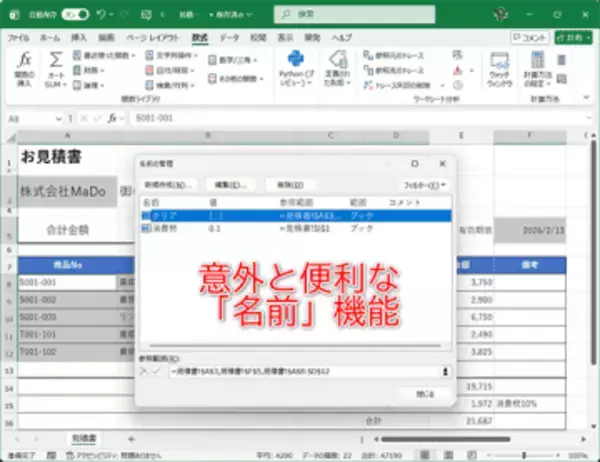Click the Evaluate Formula icon
Image resolution: width=600 pixels, height=462 pixels.
[458, 85]
